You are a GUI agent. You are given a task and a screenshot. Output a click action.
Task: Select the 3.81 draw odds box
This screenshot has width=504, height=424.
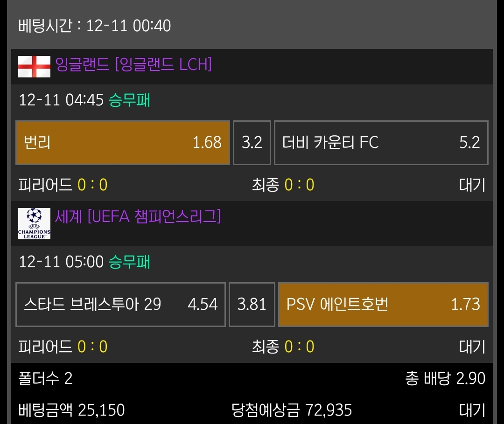click(252, 305)
